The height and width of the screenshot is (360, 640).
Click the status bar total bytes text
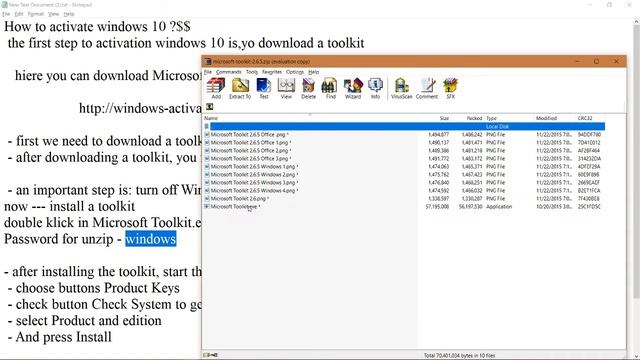point(459,356)
